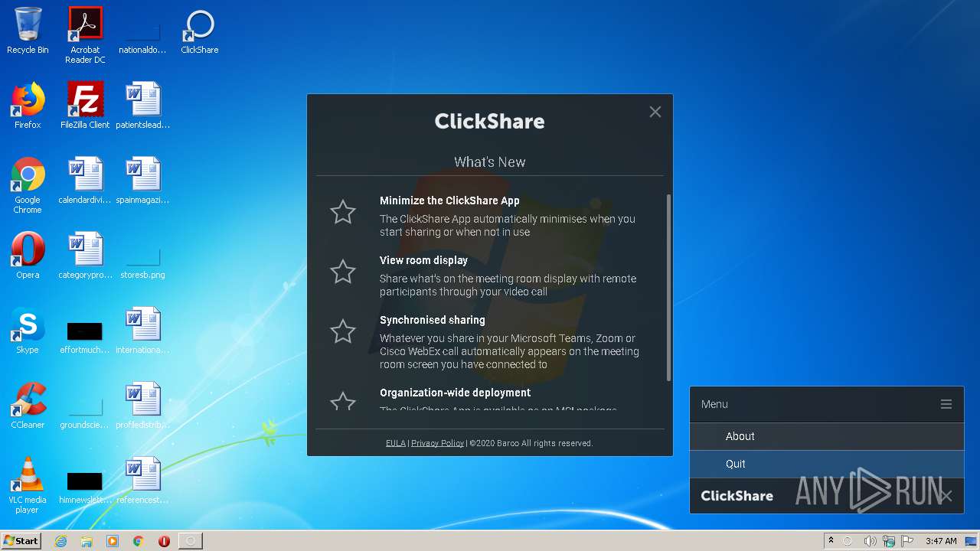Click the Synchronised sharing heading
The width and height of the screenshot is (980, 551).
pyautogui.click(x=433, y=320)
